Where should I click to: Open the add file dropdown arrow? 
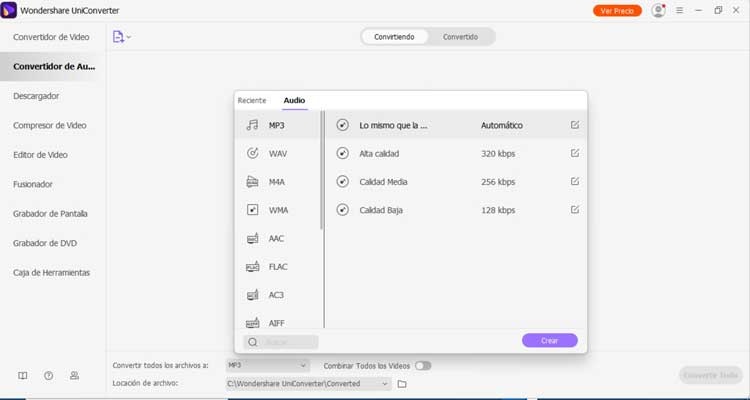[129, 37]
